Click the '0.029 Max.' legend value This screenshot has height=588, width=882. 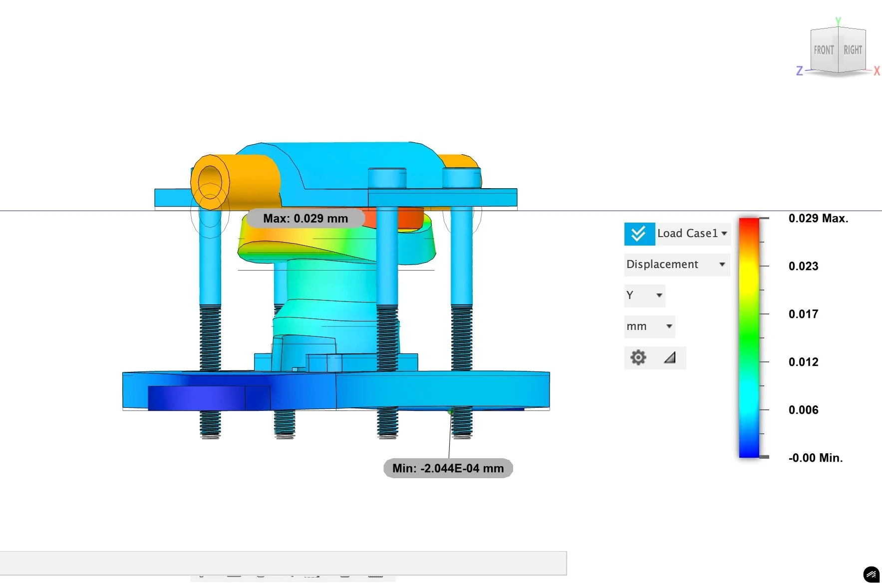click(x=818, y=218)
